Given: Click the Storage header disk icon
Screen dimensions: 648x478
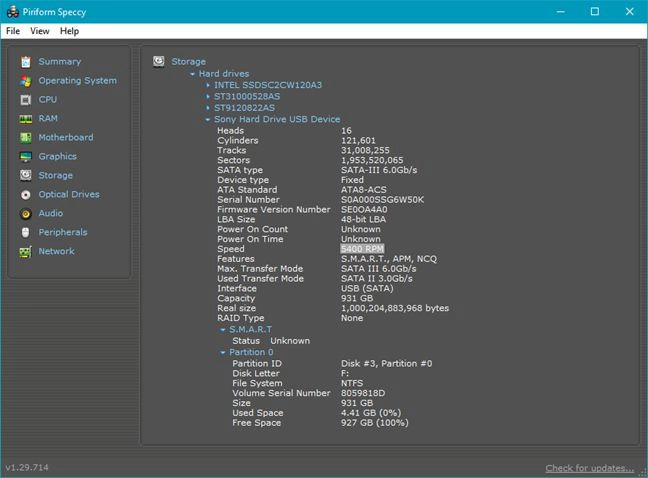Looking at the screenshot, I should point(159,62).
